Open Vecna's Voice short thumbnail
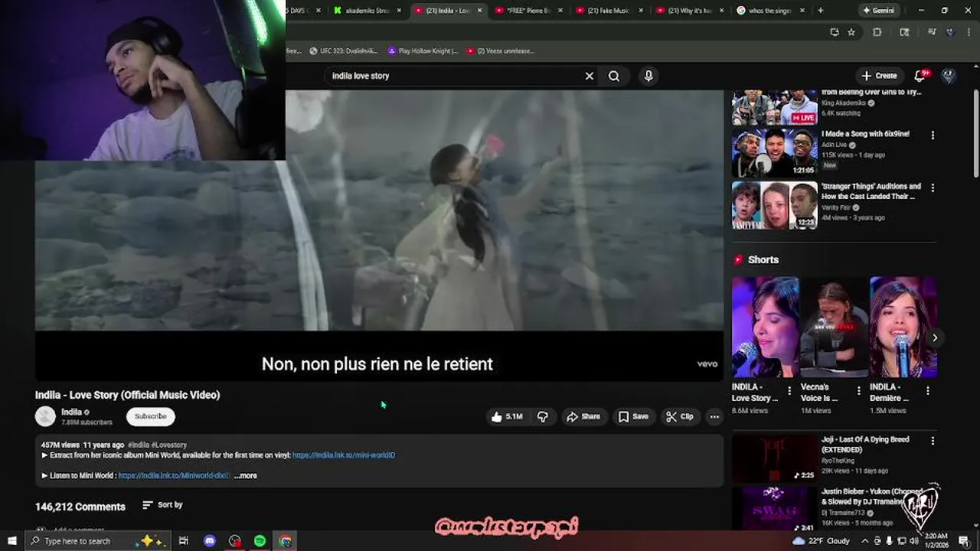The height and width of the screenshot is (551, 980). [835, 327]
